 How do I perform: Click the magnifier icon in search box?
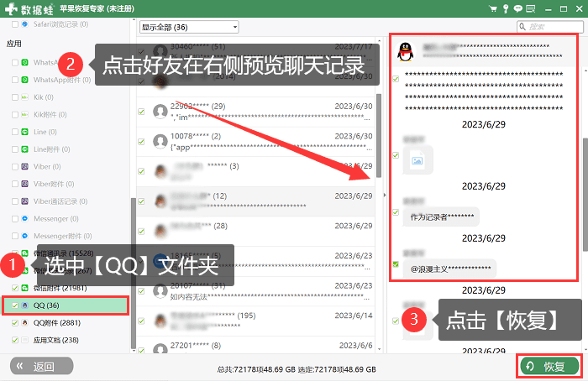click(522, 27)
